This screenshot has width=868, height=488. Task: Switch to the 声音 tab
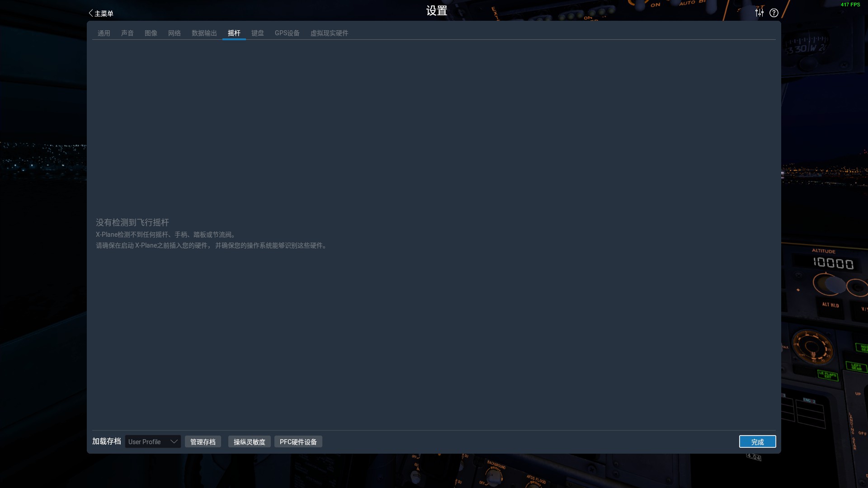127,33
